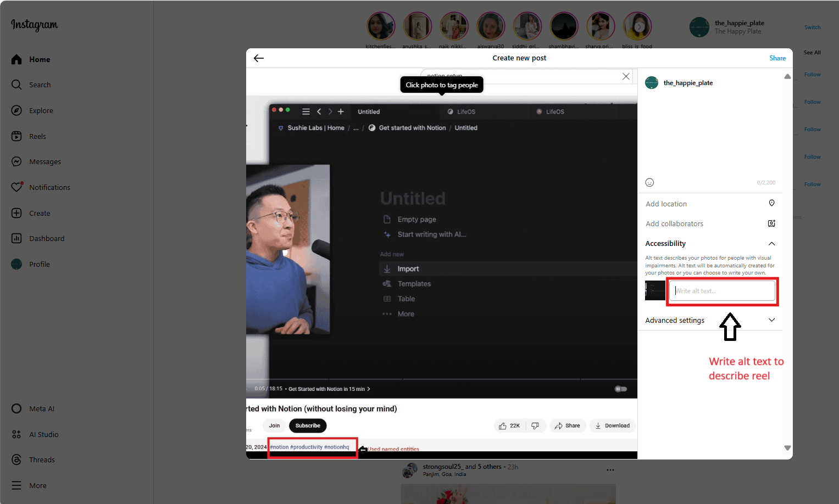Click the Home house icon
Viewport: 839px width, 504px height.
pos(16,59)
